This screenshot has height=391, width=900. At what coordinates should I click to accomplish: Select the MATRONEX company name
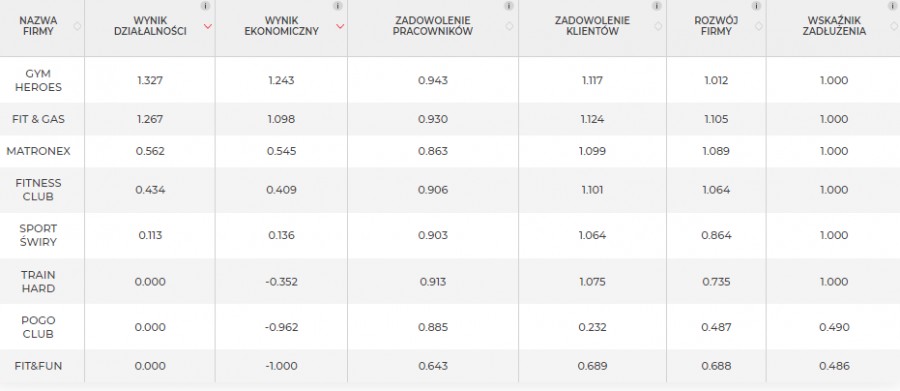pos(38,151)
